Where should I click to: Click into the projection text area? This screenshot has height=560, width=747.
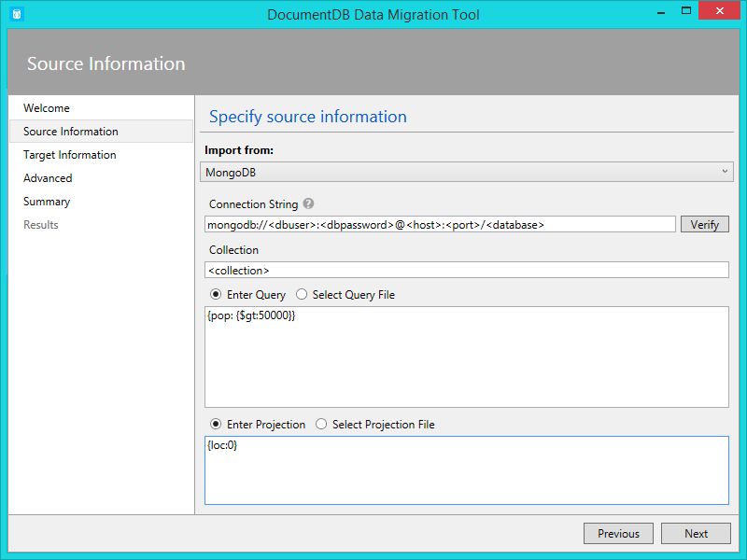pos(467,470)
